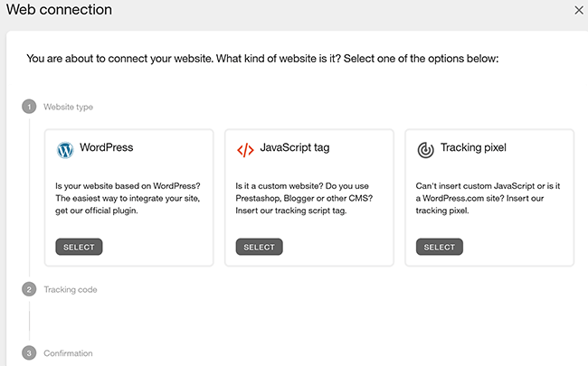The image size is (588, 366).
Task: Go to the Tracking code step label
Action: (x=71, y=289)
